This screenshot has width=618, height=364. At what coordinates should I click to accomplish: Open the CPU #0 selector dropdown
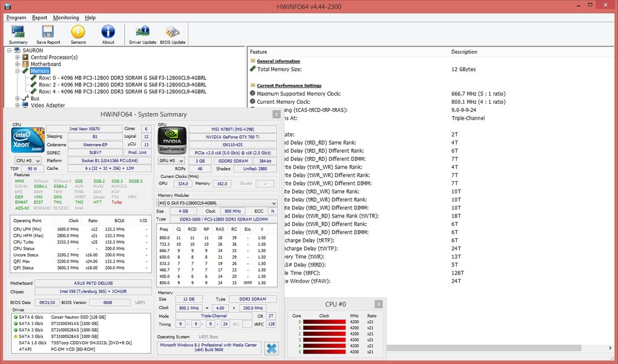pyautogui.click(x=28, y=161)
